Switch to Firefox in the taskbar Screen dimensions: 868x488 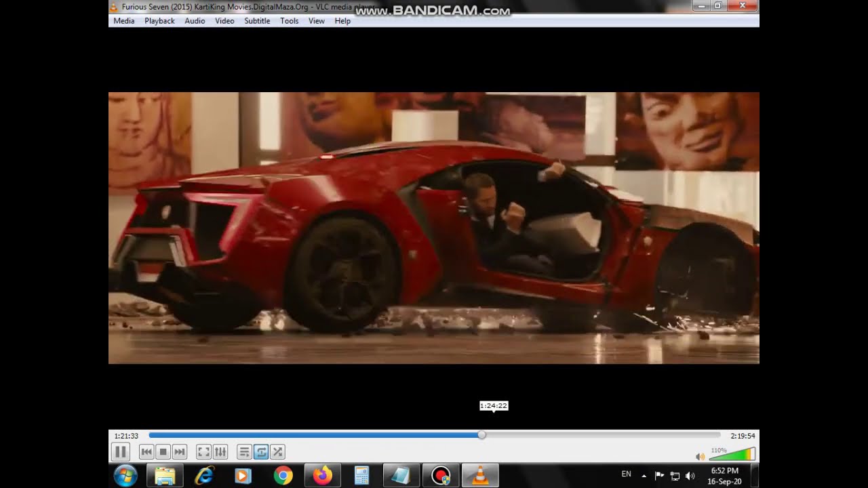click(x=322, y=476)
